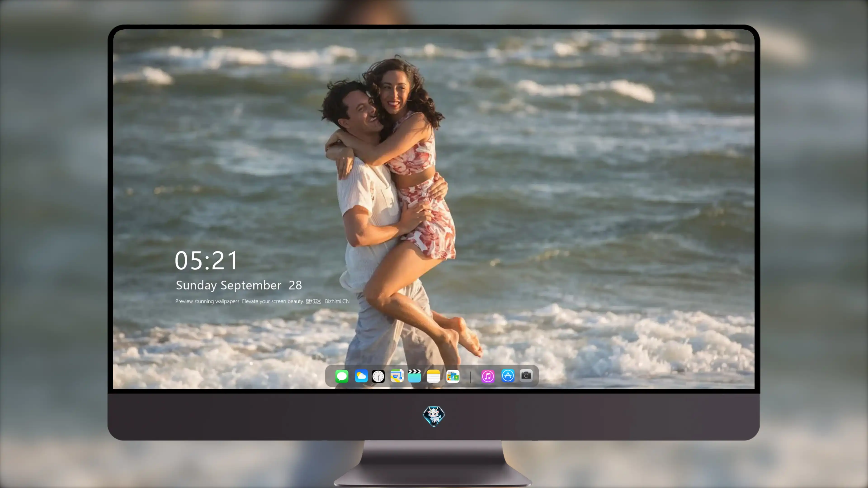Open the blue App Store icon
This screenshot has height=488, width=868.
point(508,375)
